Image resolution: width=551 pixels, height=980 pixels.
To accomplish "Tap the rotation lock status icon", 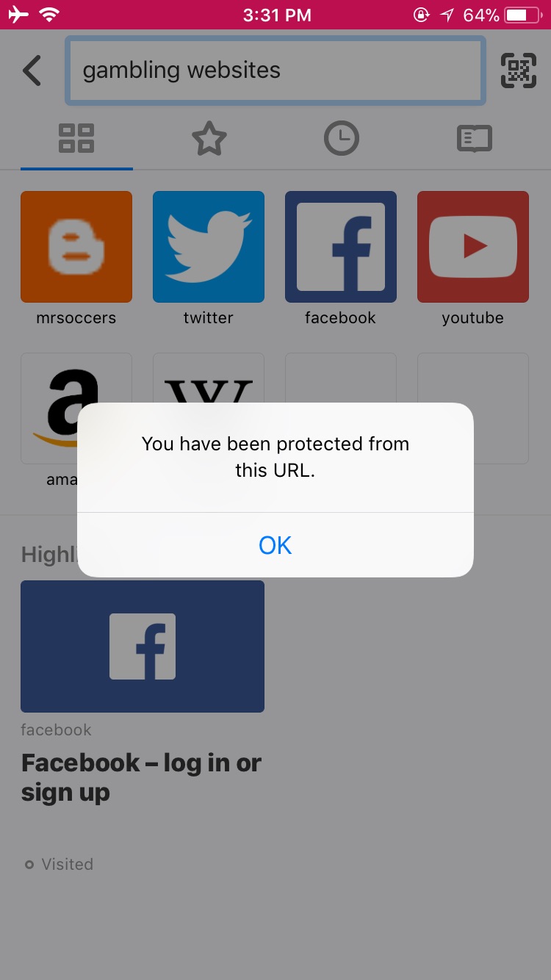I will click(x=421, y=15).
